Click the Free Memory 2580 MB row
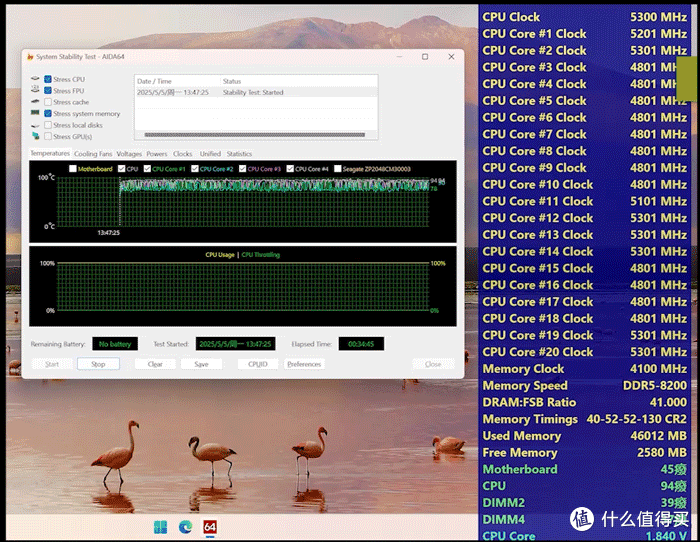Image resolution: width=700 pixels, height=542 pixels. point(584,452)
